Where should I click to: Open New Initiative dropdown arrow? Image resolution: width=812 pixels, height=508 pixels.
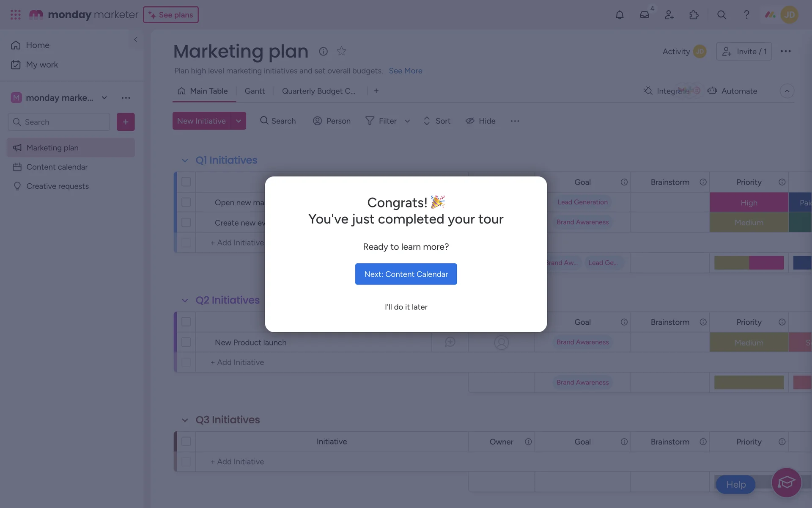[x=239, y=121]
